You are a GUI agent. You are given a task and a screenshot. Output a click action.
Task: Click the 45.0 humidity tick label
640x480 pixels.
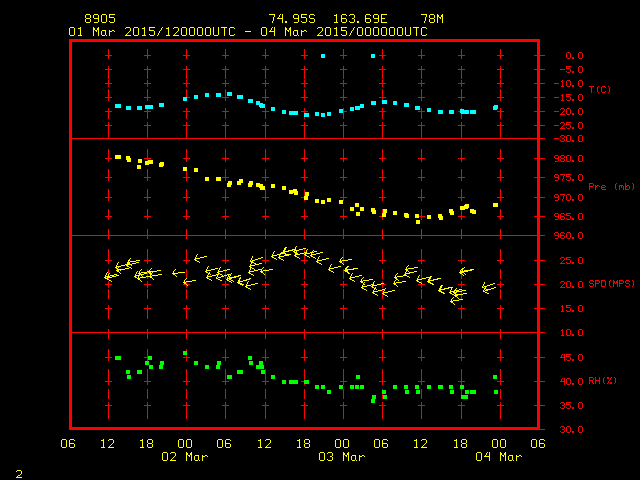(571, 358)
